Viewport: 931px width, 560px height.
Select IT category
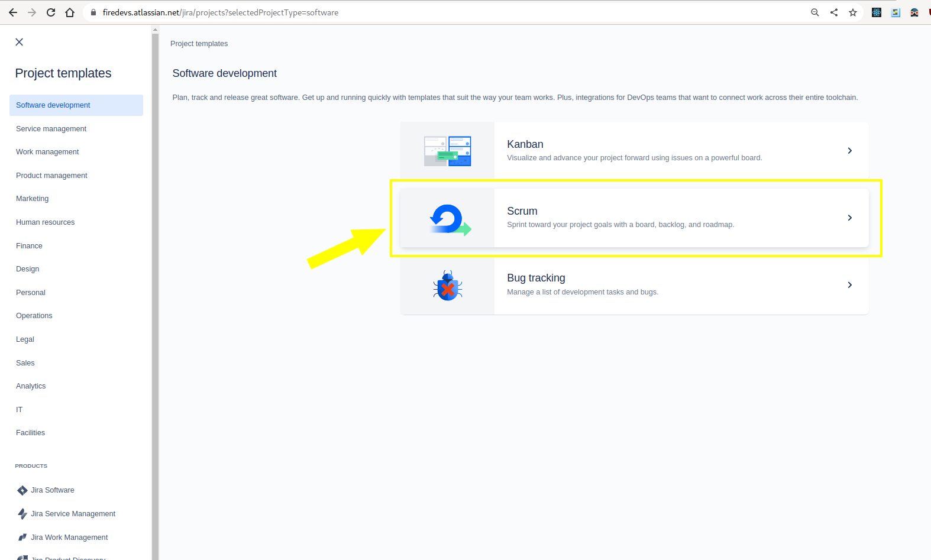(76, 410)
